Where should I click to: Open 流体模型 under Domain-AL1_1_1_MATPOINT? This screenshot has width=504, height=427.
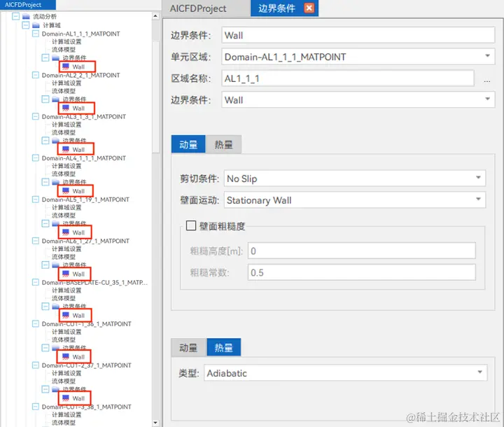64,50
